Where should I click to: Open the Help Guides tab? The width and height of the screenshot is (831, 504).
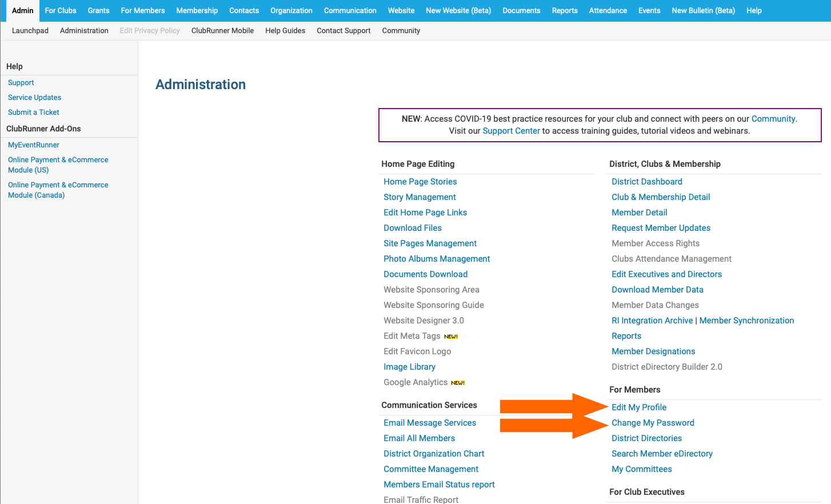pyautogui.click(x=285, y=30)
